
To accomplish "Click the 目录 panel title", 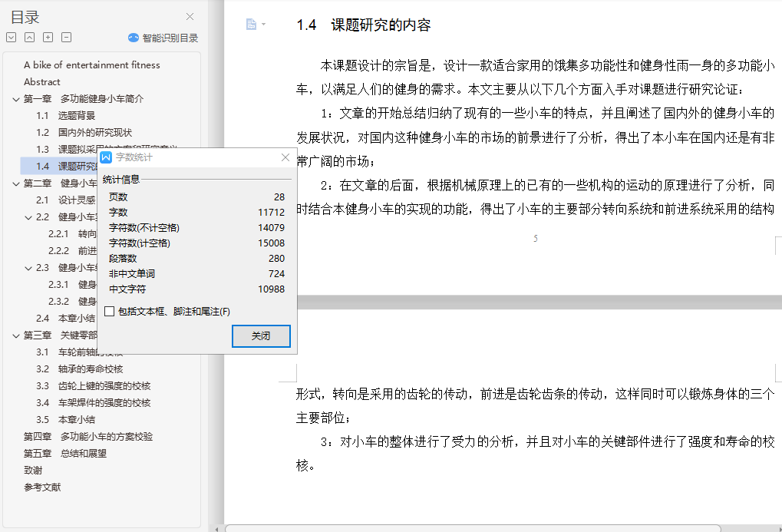I will 25,18.
